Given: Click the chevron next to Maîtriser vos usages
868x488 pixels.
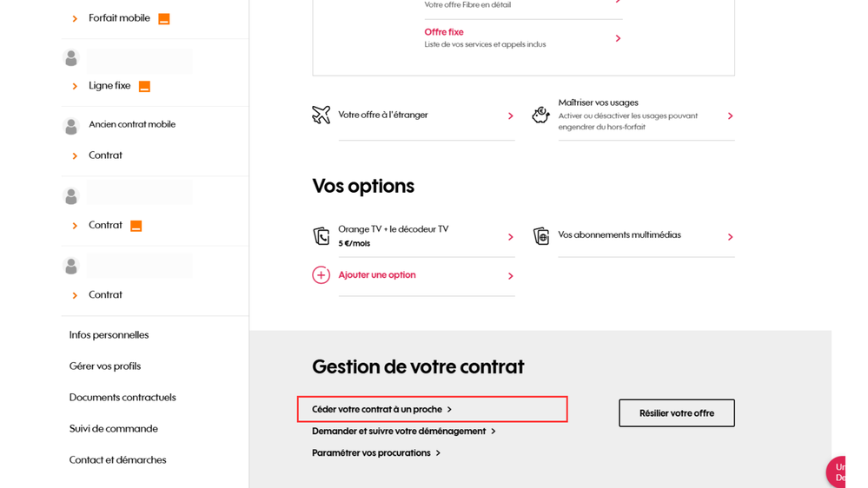Looking at the screenshot, I should pos(730,115).
